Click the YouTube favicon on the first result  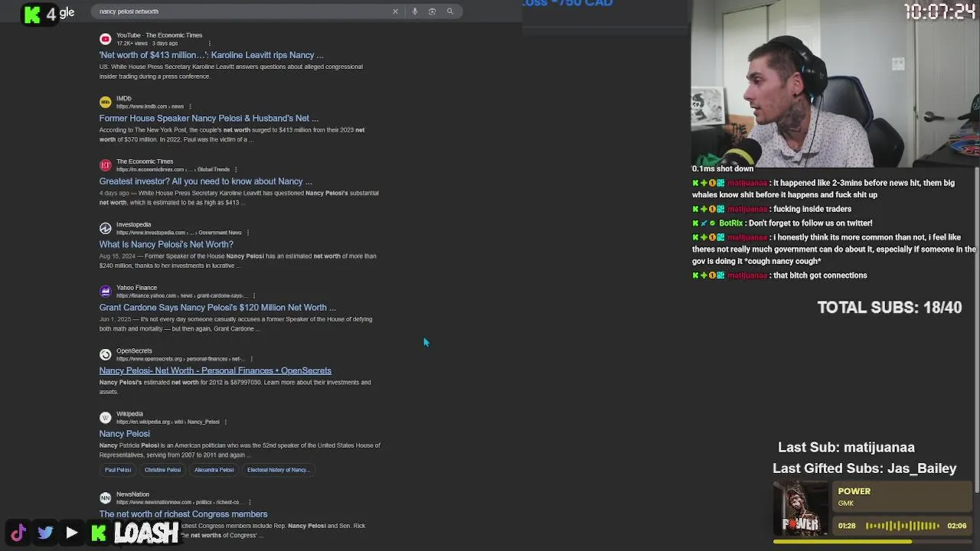point(106,39)
